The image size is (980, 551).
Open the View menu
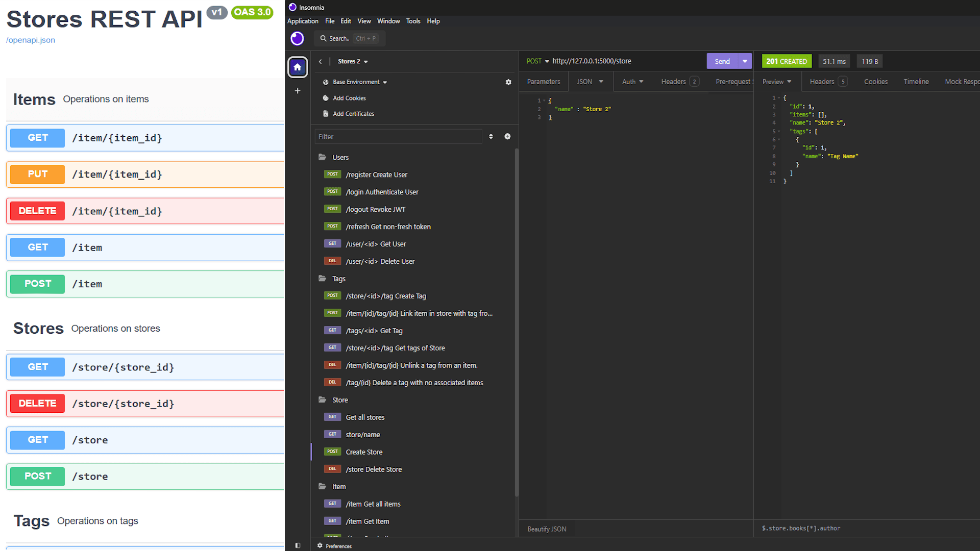click(364, 21)
